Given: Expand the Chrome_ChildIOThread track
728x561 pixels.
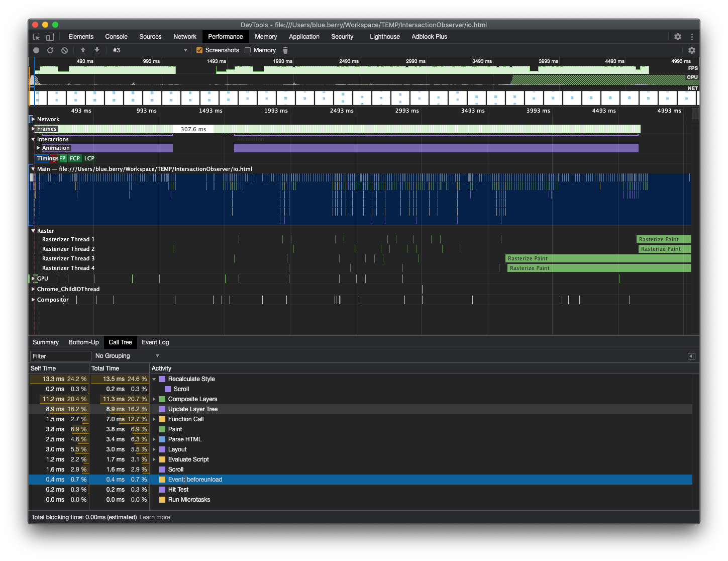Looking at the screenshot, I should click(x=33, y=289).
